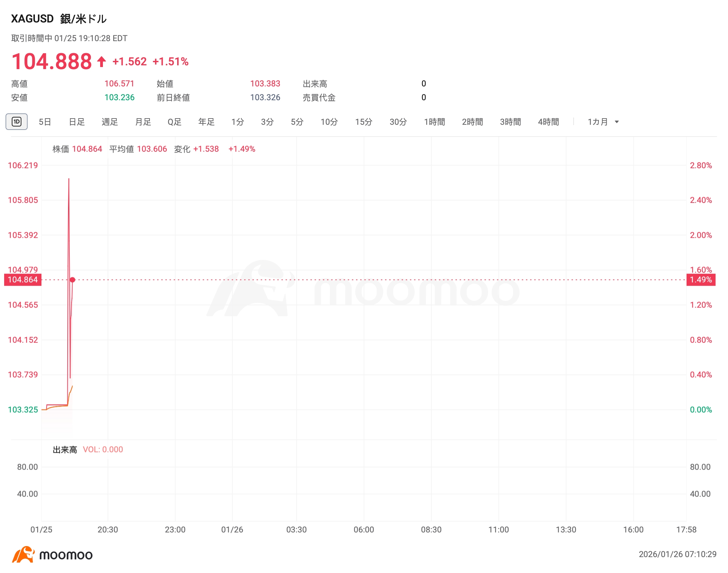Click the current price label 104.864
The image size is (728, 573).
click(23, 280)
